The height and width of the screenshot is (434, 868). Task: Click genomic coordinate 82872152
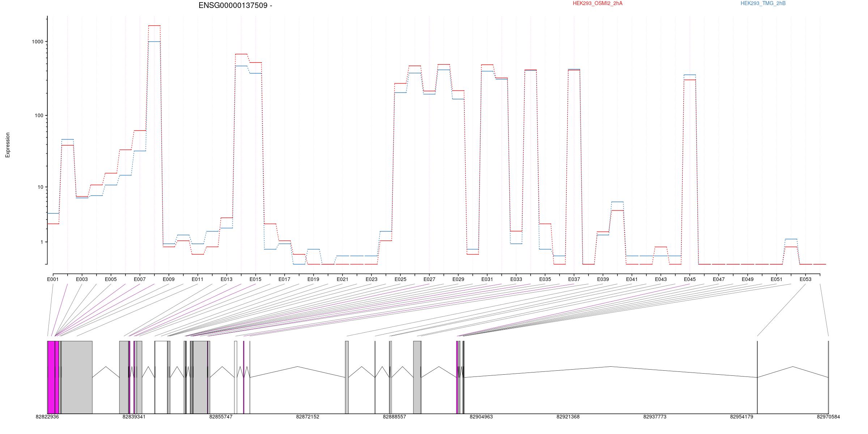(x=308, y=417)
